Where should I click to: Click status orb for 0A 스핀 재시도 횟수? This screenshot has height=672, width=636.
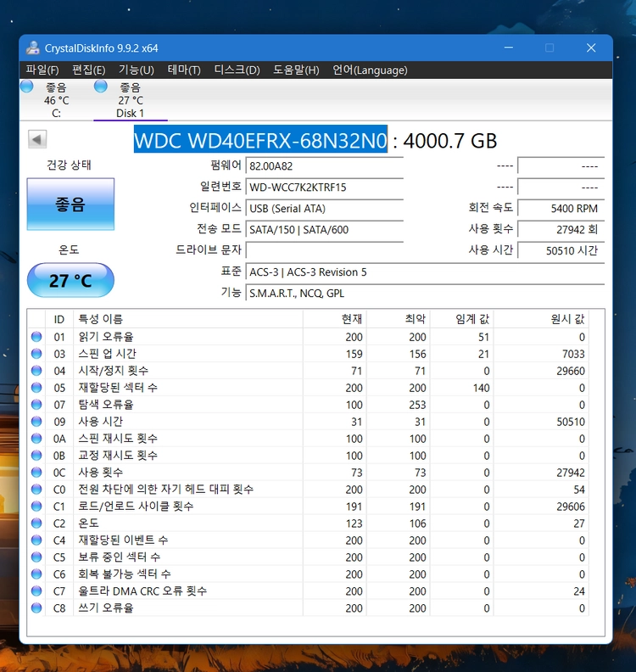coord(36,439)
